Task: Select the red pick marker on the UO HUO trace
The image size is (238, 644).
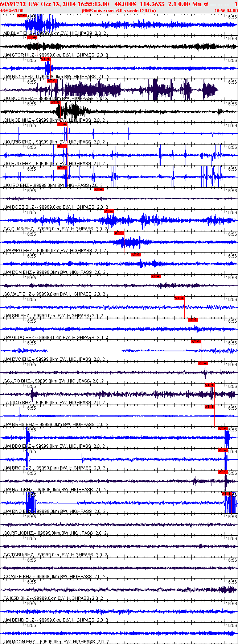Action: [62, 146]
